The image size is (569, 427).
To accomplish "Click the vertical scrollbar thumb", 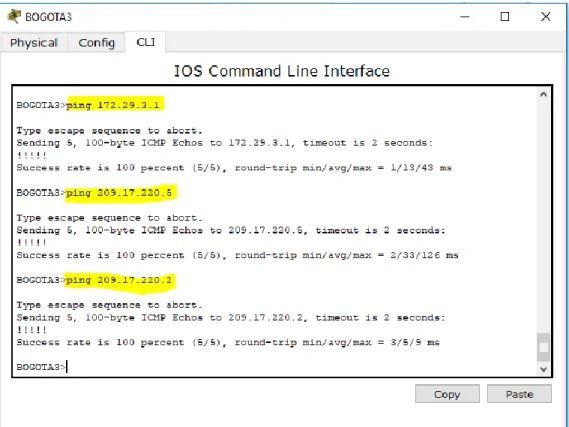I will 543,347.
